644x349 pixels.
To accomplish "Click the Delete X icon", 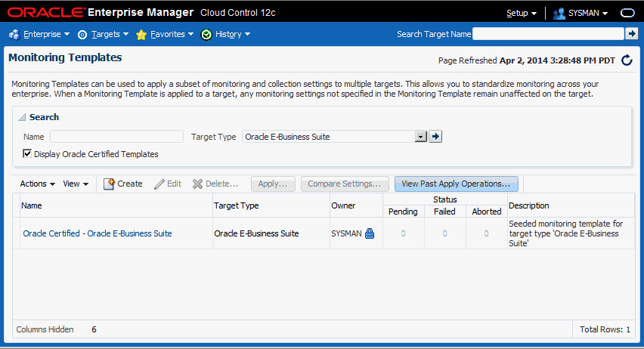I will click(x=197, y=184).
